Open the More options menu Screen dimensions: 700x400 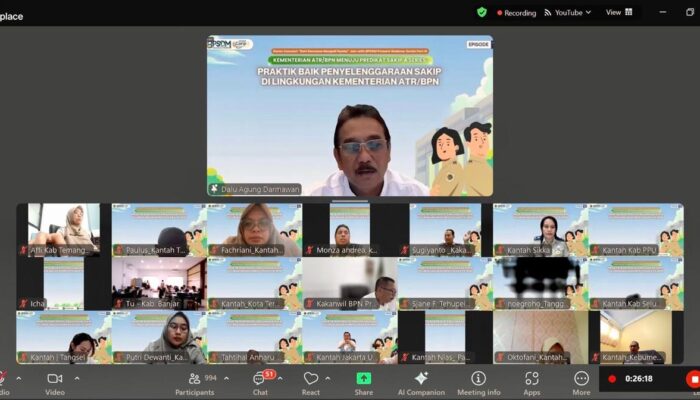(581, 384)
